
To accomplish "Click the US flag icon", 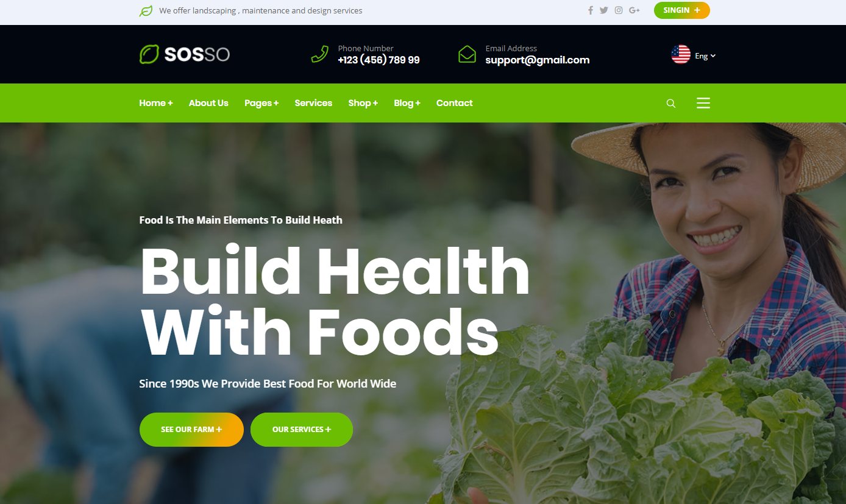I will coord(681,55).
